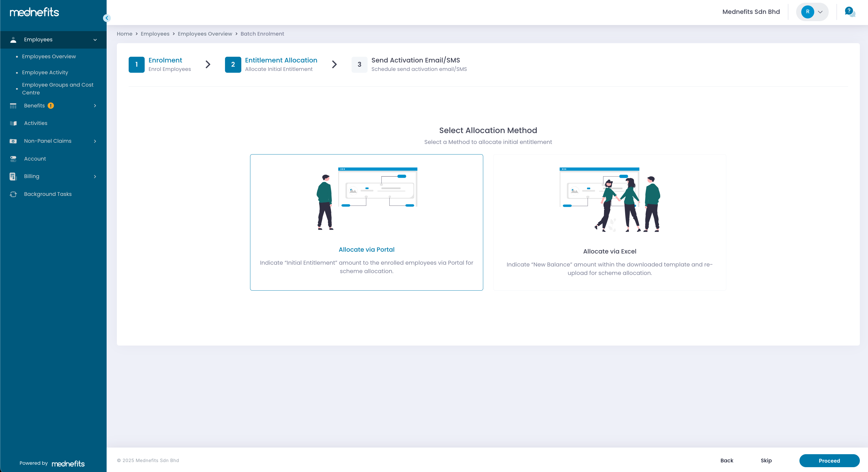Viewport: 868px width, 472px height.
Task: Click Employees Overview breadcrumb link
Action: click(204, 34)
